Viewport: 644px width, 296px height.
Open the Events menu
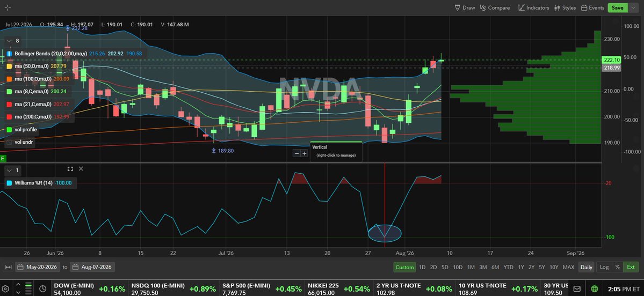pos(592,8)
